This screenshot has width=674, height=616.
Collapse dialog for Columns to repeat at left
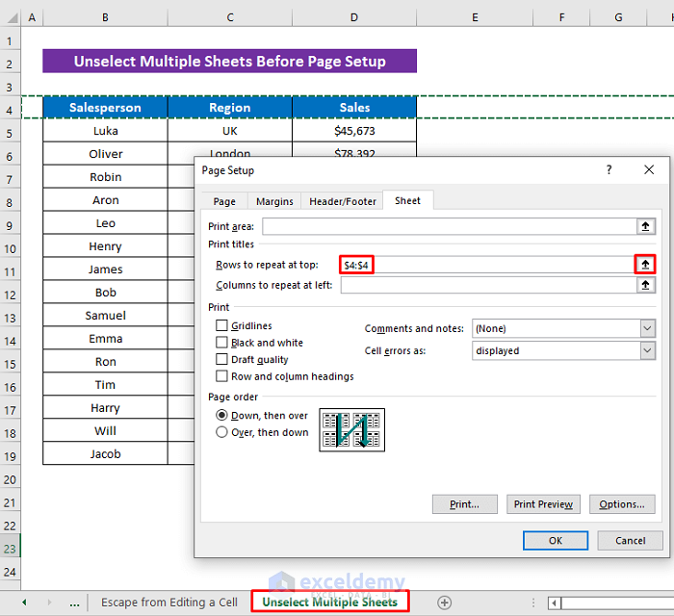click(645, 285)
